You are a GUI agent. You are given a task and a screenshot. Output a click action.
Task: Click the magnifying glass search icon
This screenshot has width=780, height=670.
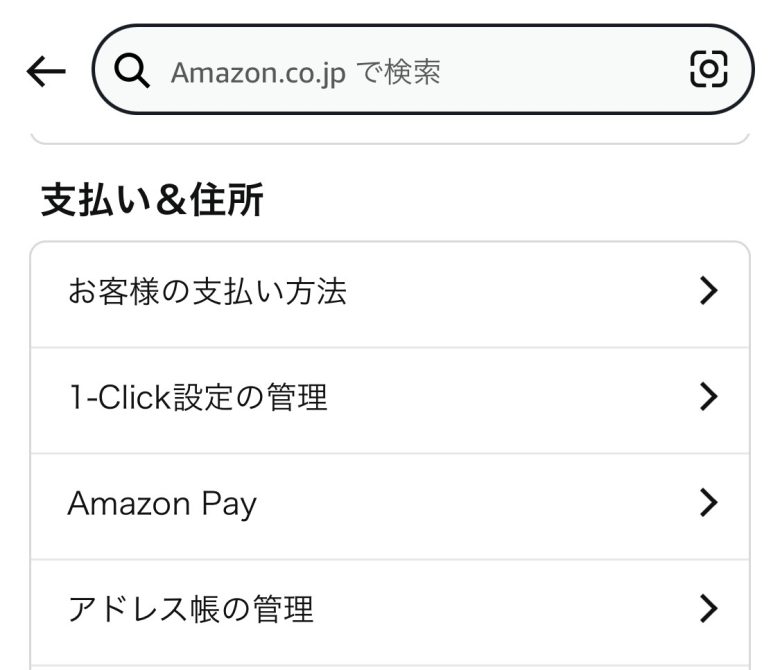(x=131, y=71)
